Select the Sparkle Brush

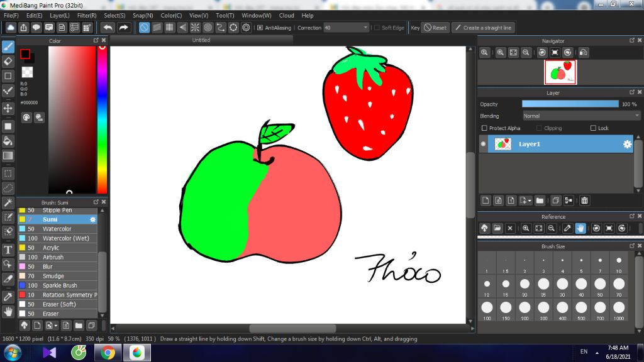coord(57,285)
